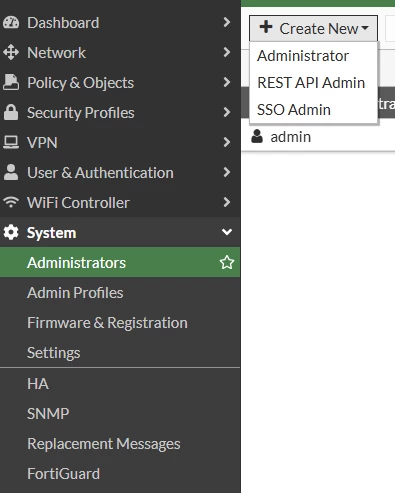Viewport: 395px width, 493px height.
Task: Click the Create New button label
Action: pyautogui.click(x=319, y=29)
